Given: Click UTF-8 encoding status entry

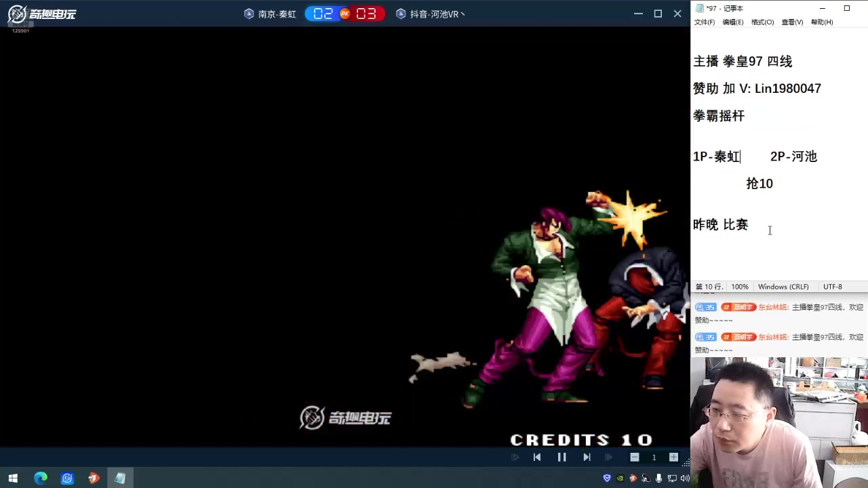Looking at the screenshot, I should pos(833,287).
